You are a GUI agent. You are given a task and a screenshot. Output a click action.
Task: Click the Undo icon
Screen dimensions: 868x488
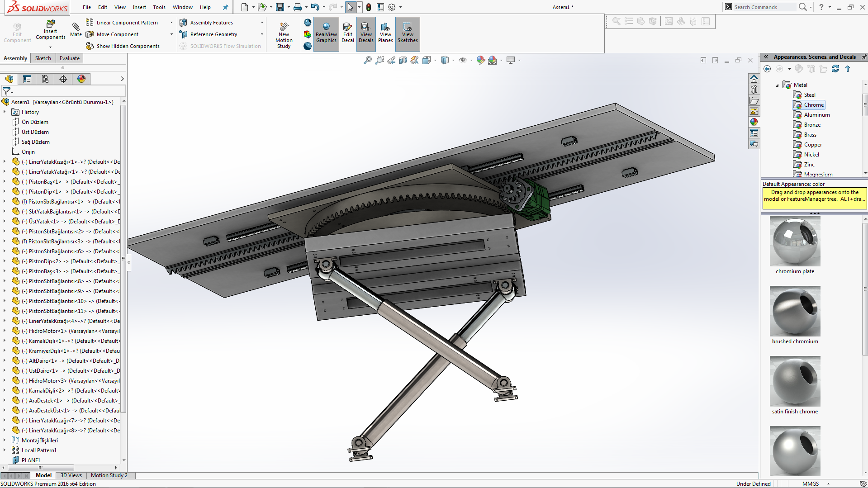315,7
